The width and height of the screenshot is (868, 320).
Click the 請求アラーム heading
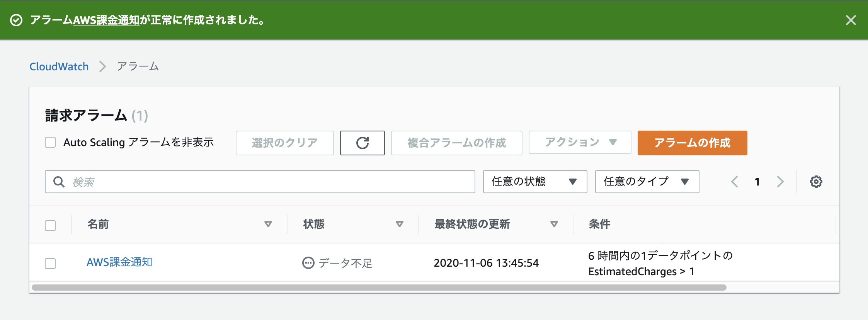86,116
